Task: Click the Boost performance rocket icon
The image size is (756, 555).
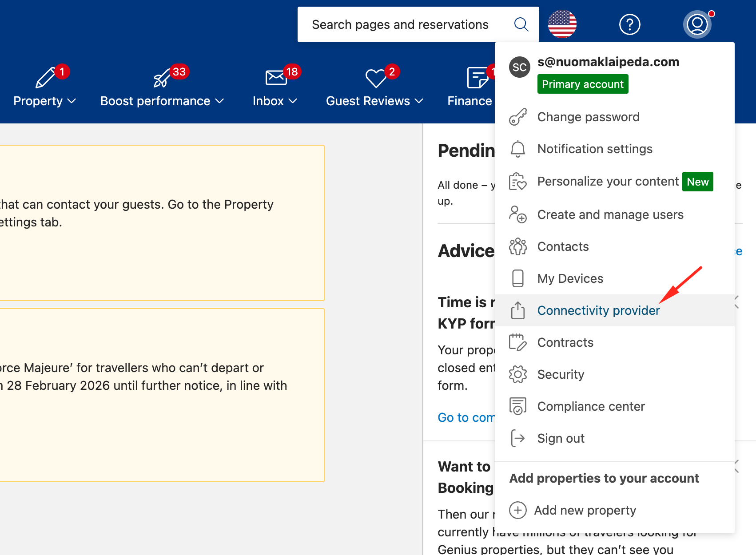Action: (x=162, y=78)
